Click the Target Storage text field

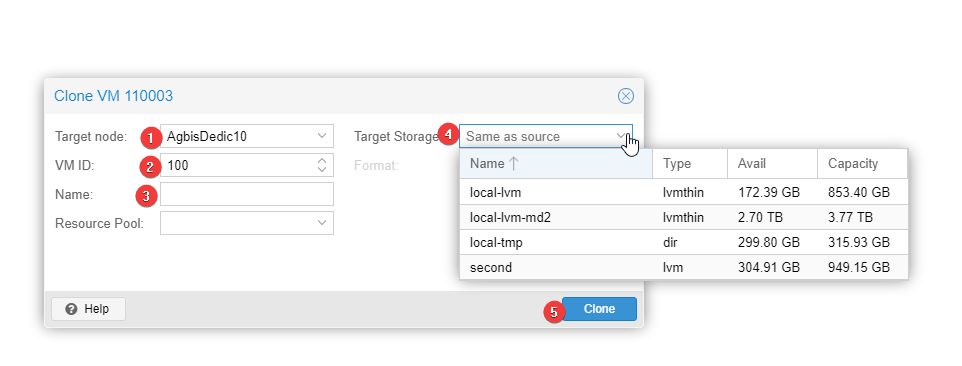point(536,136)
